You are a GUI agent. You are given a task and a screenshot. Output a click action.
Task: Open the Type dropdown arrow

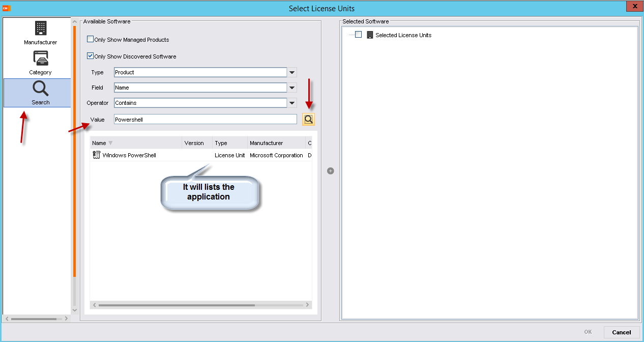click(292, 73)
